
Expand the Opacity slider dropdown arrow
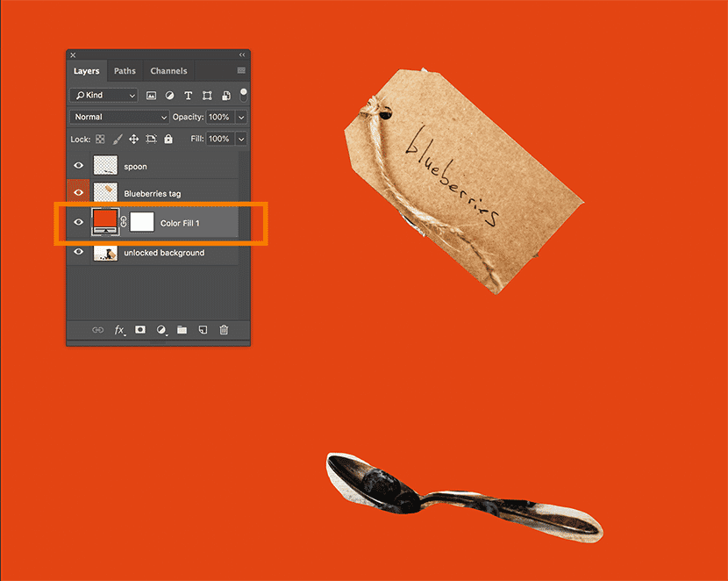click(x=241, y=117)
